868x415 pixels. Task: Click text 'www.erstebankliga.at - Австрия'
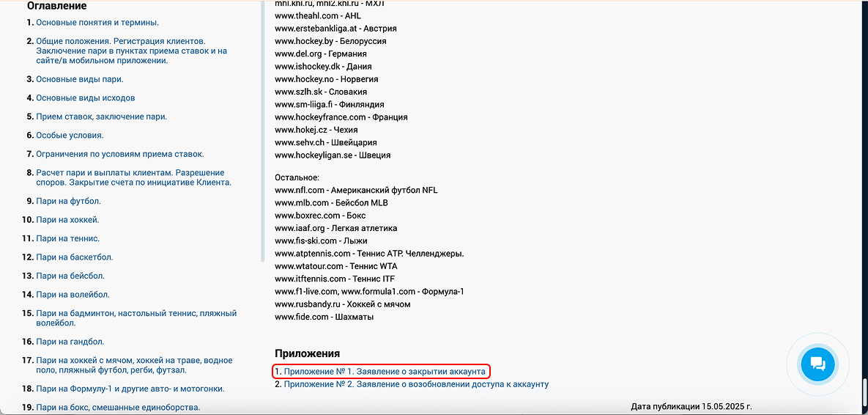click(x=335, y=29)
